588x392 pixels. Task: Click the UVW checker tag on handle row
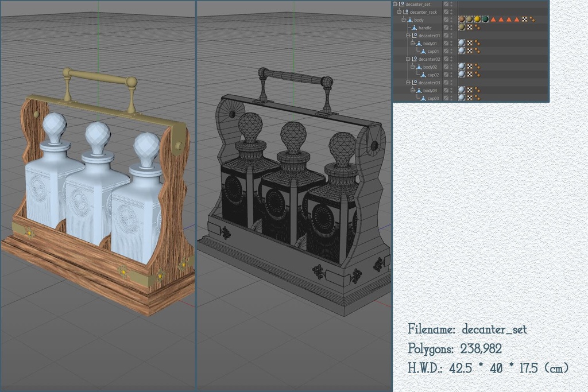470,28
